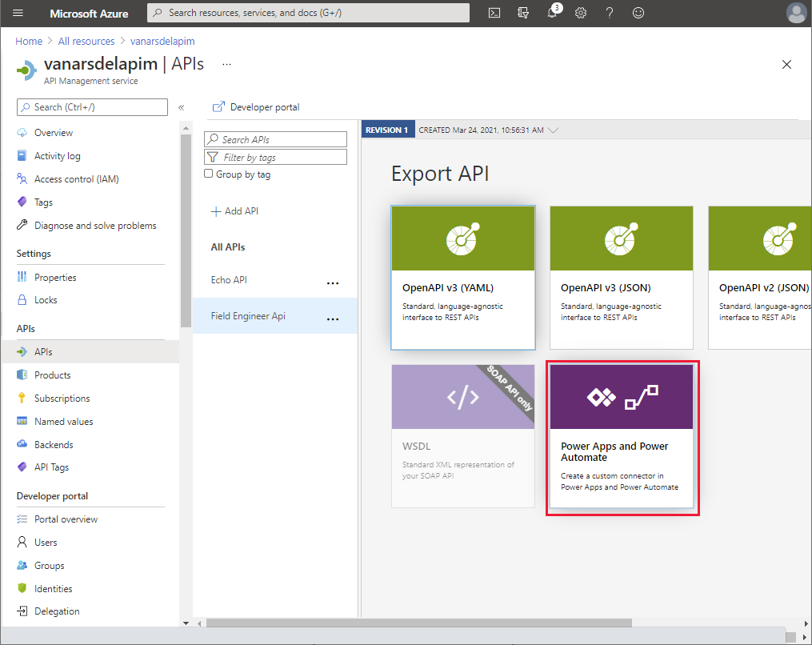Open the more options ellipsis next to the title
The height and width of the screenshot is (645, 812).
(x=226, y=64)
